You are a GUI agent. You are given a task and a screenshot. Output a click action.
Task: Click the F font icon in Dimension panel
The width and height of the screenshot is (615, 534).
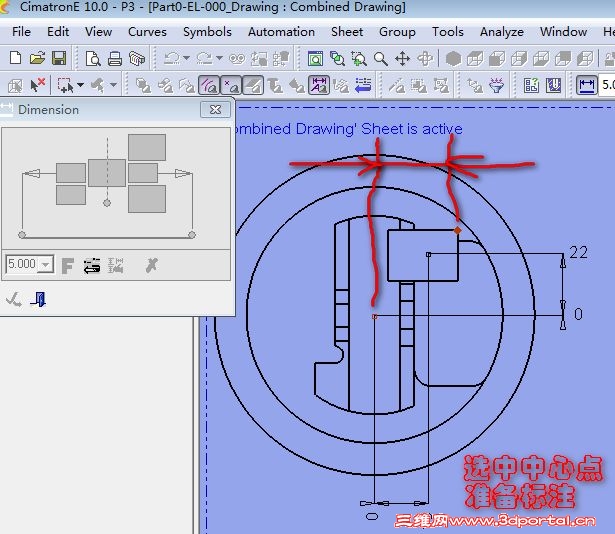tap(67, 266)
